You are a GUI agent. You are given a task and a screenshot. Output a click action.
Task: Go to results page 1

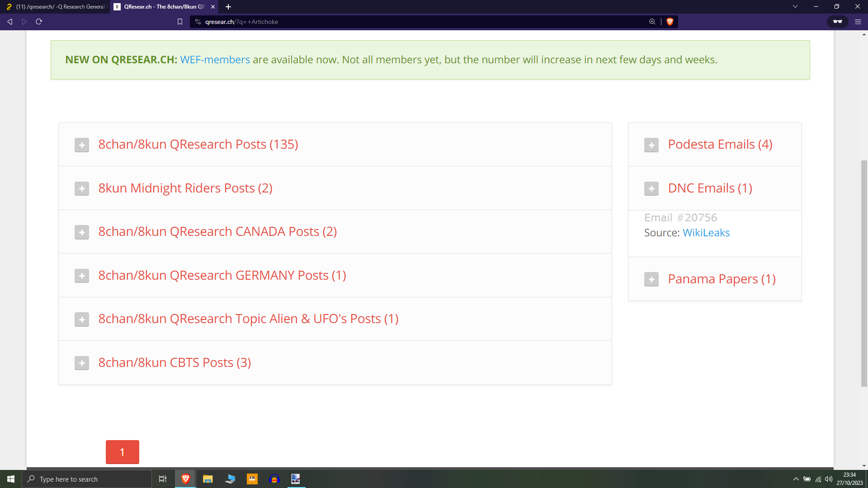coord(123,452)
